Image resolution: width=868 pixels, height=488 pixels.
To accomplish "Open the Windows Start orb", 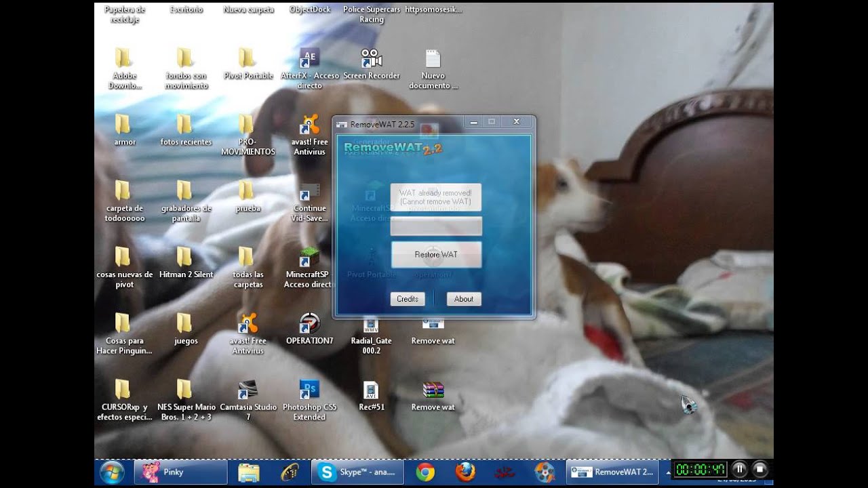I will 112,472.
